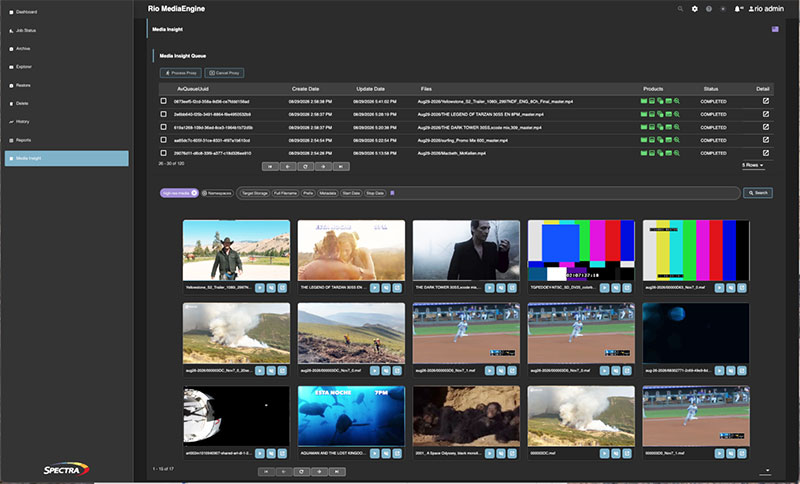
Task: Go to next page of queue table
Action: pyautogui.click(x=323, y=166)
